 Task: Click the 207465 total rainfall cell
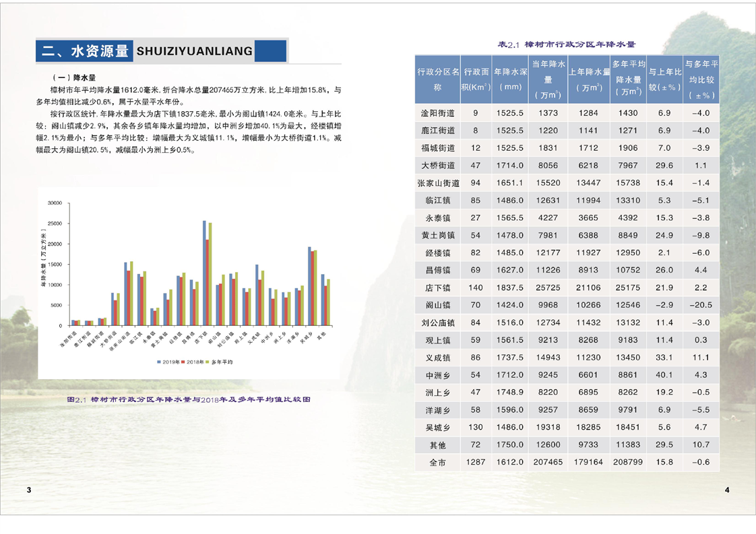548,462
